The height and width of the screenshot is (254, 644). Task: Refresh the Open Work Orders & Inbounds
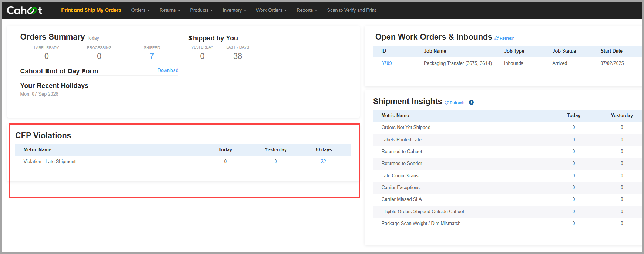pyautogui.click(x=504, y=38)
